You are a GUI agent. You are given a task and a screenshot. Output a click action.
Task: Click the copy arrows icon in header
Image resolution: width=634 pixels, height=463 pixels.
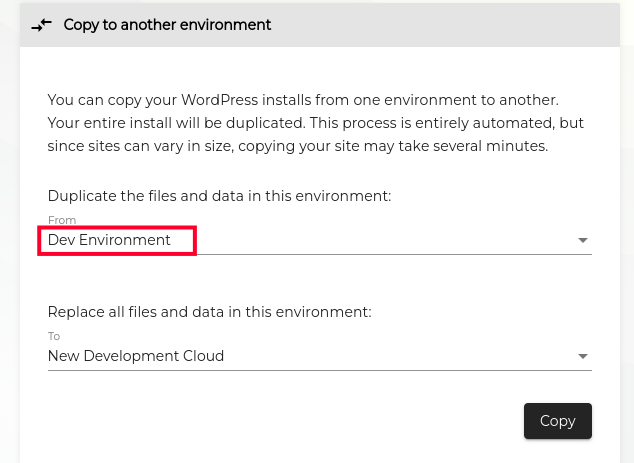tap(41, 25)
